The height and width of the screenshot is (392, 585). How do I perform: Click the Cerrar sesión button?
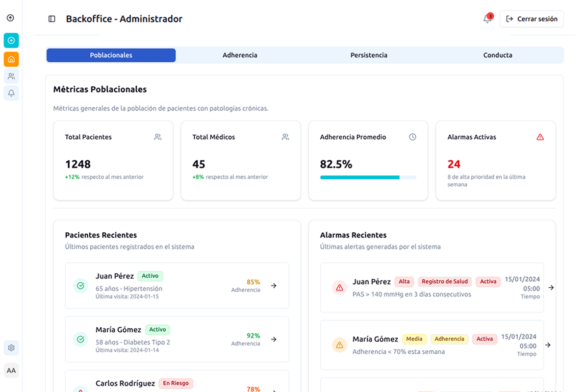tap(532, 19)
